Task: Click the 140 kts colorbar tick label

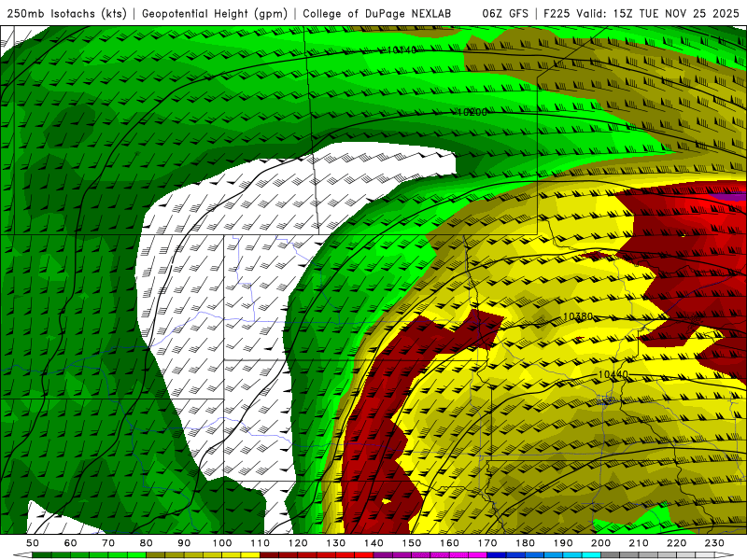Action: [373, 543]
